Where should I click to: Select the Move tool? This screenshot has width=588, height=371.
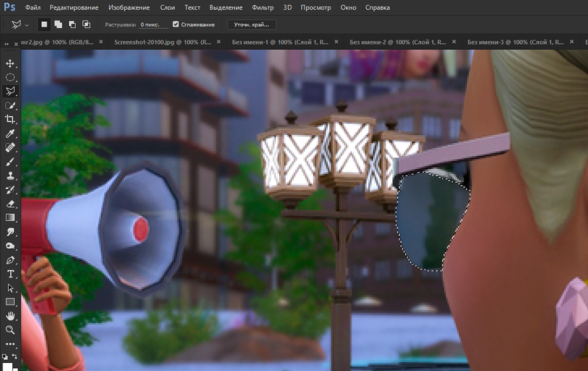pos(11,63)
